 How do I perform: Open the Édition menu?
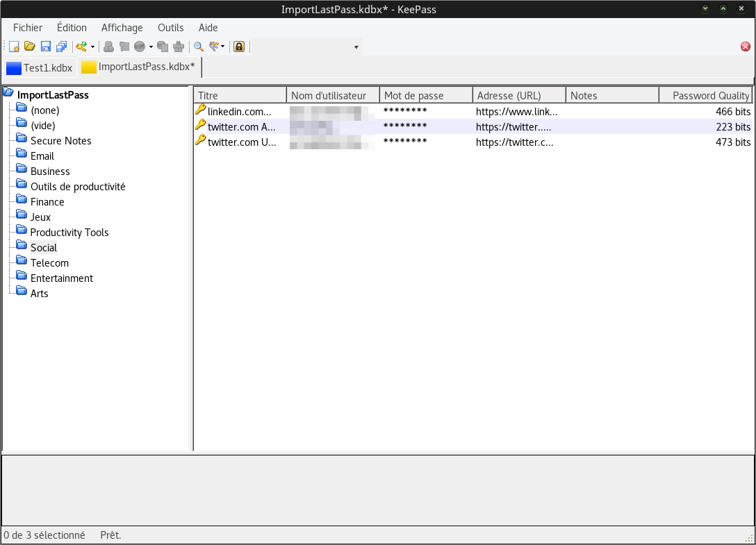72,28
